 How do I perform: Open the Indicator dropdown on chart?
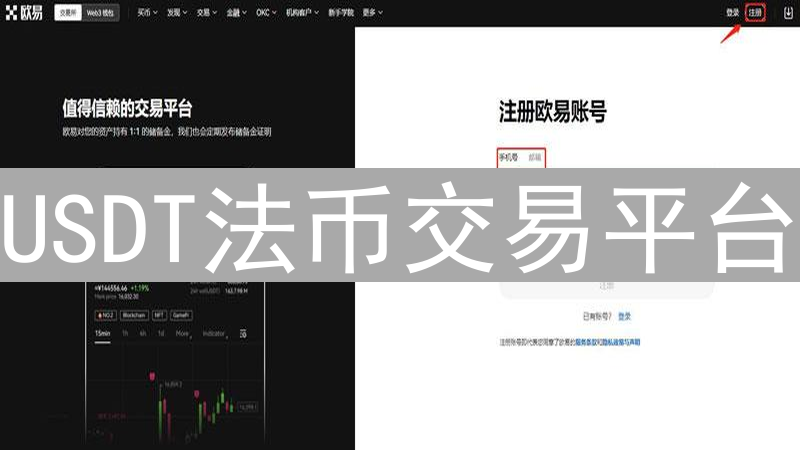pos(215,334)
